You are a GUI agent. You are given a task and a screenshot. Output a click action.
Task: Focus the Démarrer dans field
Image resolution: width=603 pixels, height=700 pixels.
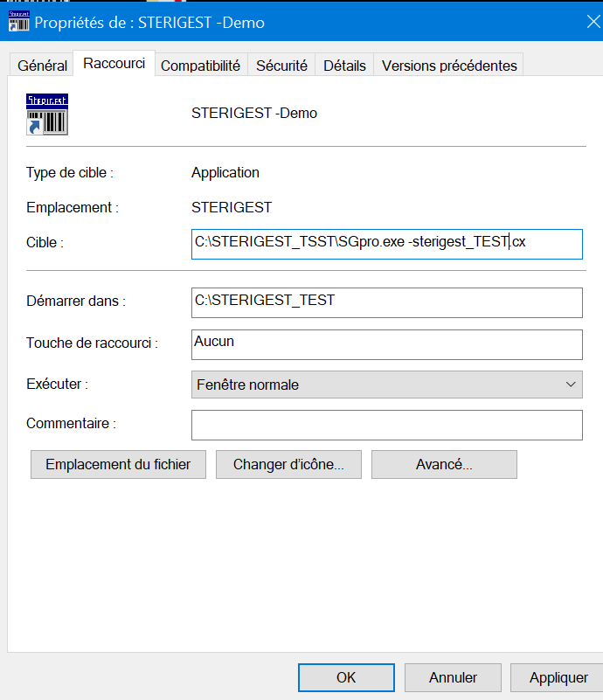pyautogui.click(x=387, y=302)
